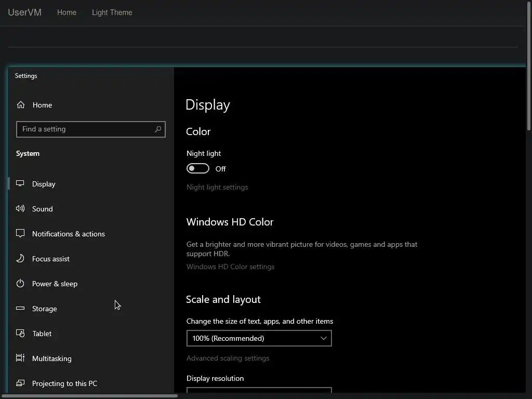
Task: Choose Power & sleep
Action: pyautogui.click(x=91, y=284)
